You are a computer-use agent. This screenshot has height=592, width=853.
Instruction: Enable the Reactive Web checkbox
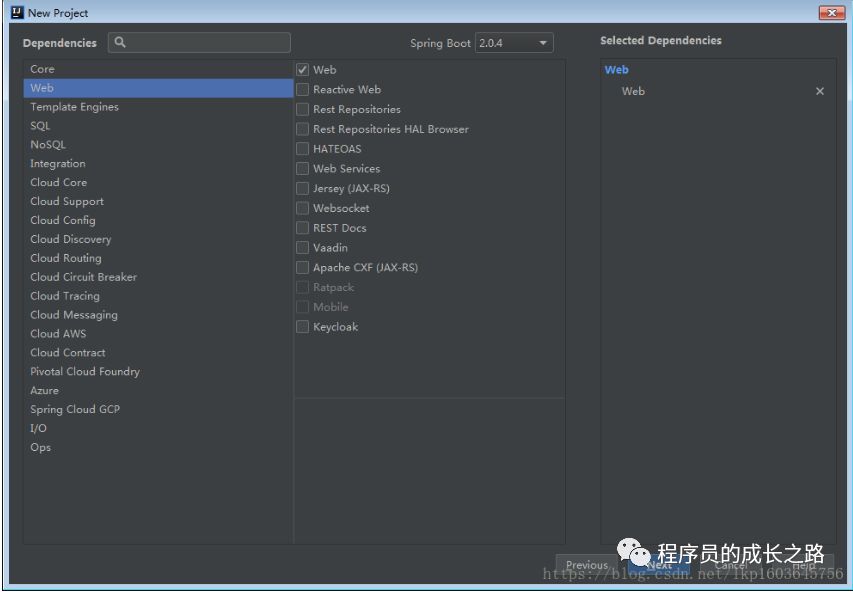[x=302, y=89]
